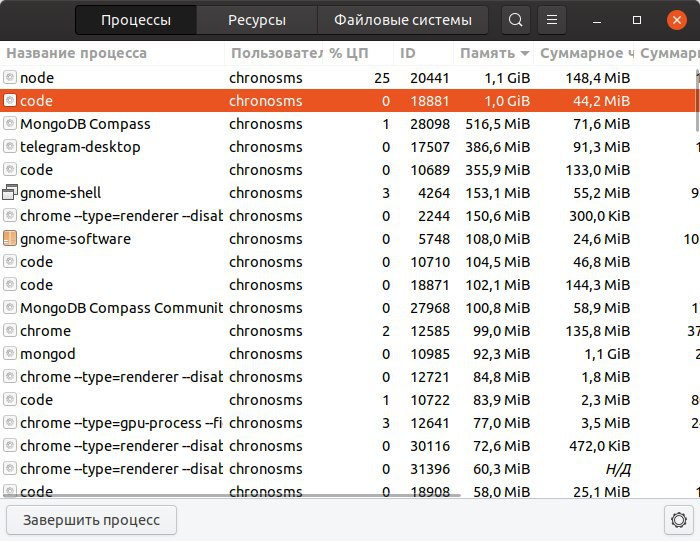Click the node process icon
700x541 pixels.
click(10, 77)
